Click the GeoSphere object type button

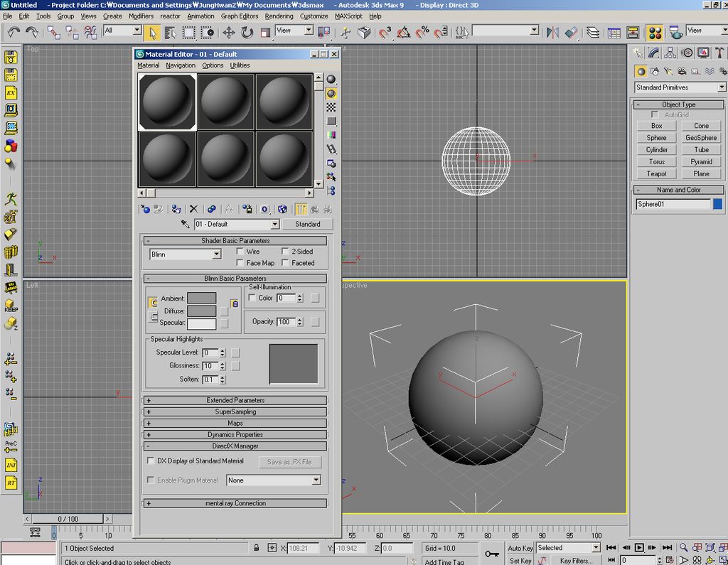pos(701,137)
